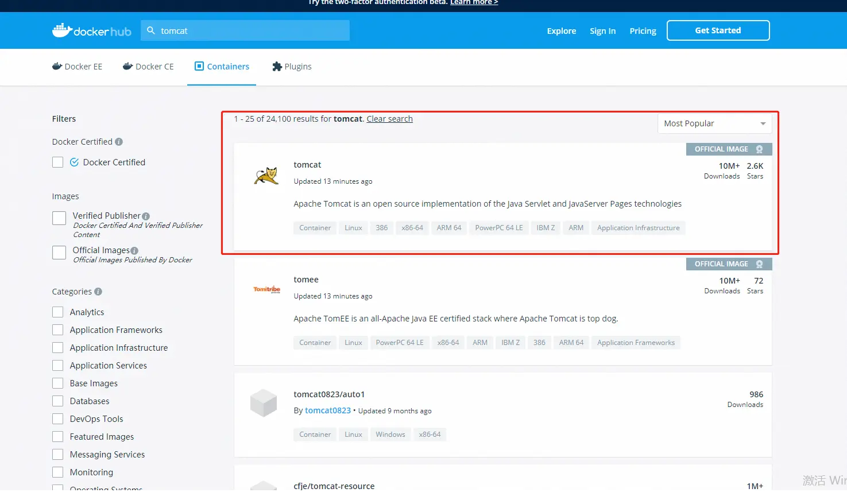Click the Docker Certified info icon
The image size is (847, 504).
pyautogui.click(x=119, y=142)
